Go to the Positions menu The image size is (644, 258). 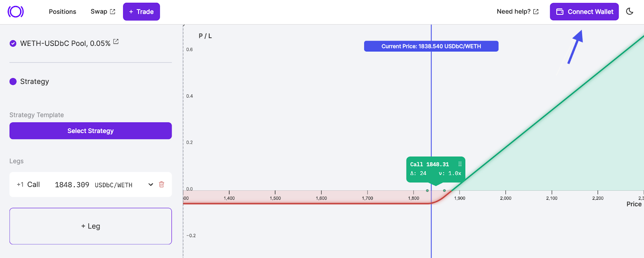(x=62, y=12)
